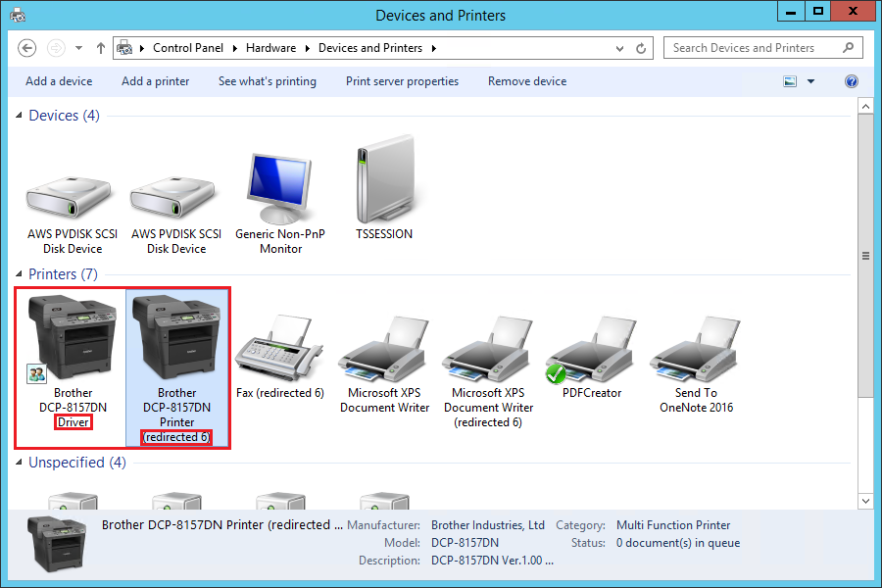Open See what's printing
This screenshot has height=588, width=882.
[268, 81]
